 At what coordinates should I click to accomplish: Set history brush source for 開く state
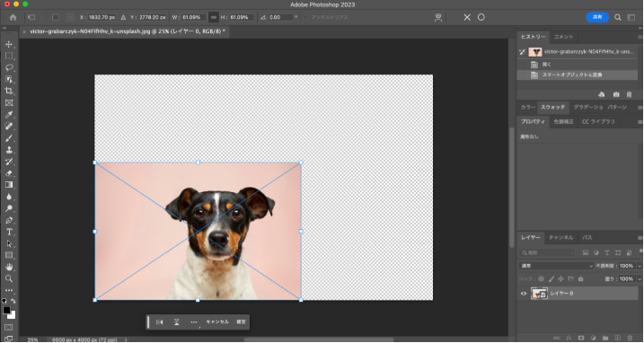point(522,65)
